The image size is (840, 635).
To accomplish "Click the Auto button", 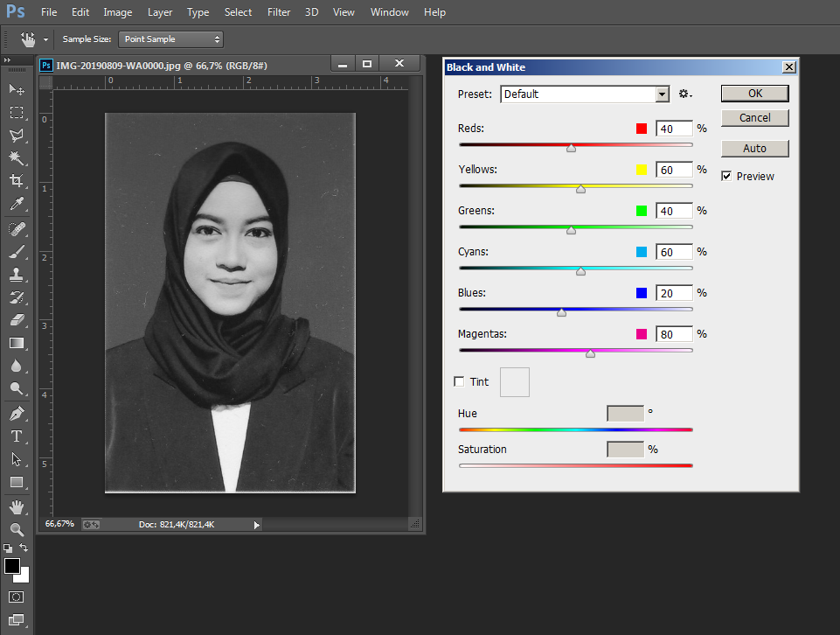I will (x=755, y=149).
